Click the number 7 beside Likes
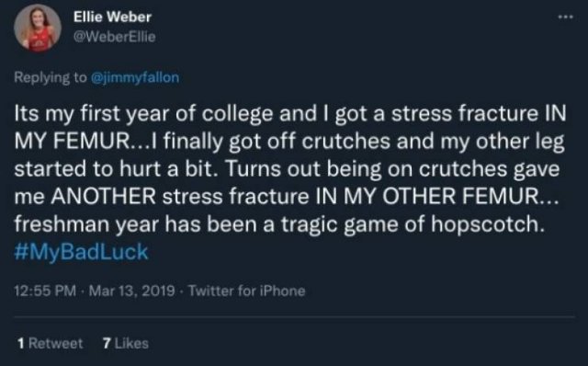 (107, 343)
